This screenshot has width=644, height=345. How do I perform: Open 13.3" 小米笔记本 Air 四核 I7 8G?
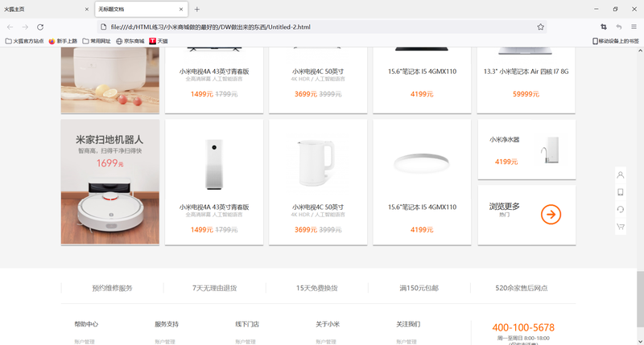[526, 72]
